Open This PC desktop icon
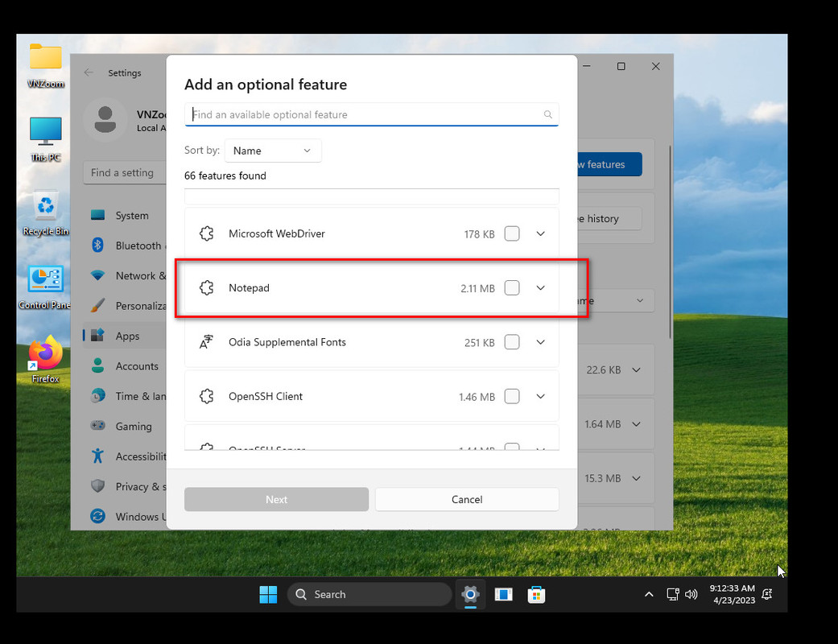Image resolution: width=838 pixels, height=644 pixels. [45, 139]
